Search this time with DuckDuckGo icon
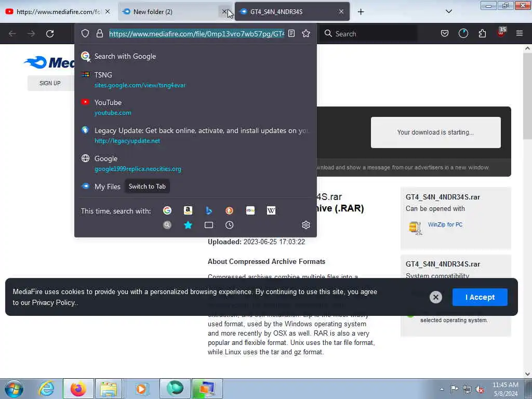Screen dimensions: 532x399 click(229, 210)
